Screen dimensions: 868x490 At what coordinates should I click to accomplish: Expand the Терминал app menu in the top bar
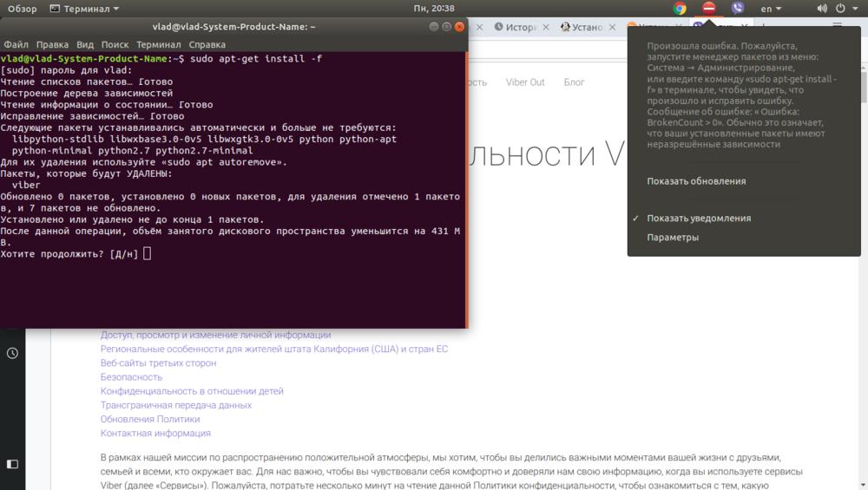(84, 9)
